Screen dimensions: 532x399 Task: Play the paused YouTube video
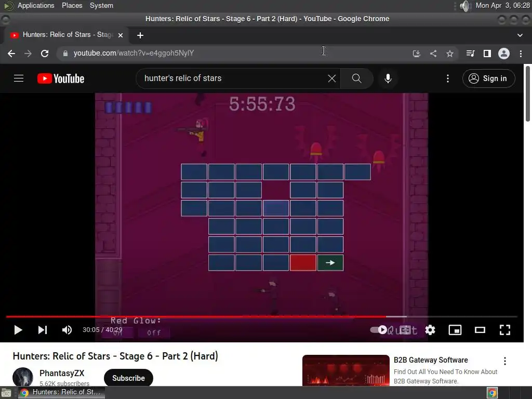[18, 330]
